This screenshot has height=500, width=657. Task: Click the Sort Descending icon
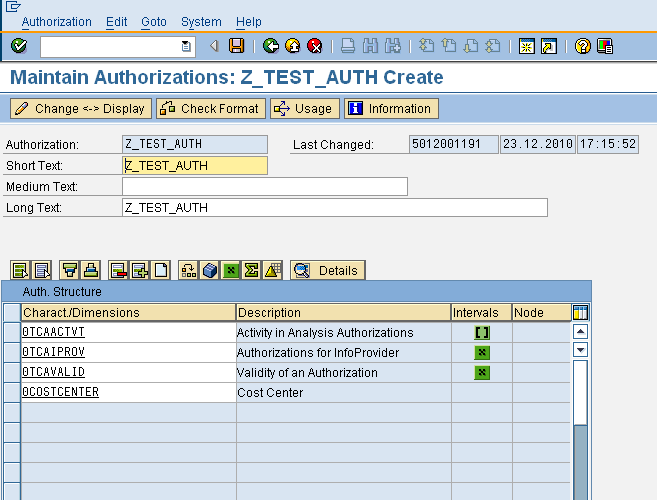click(x=91, y=270)
